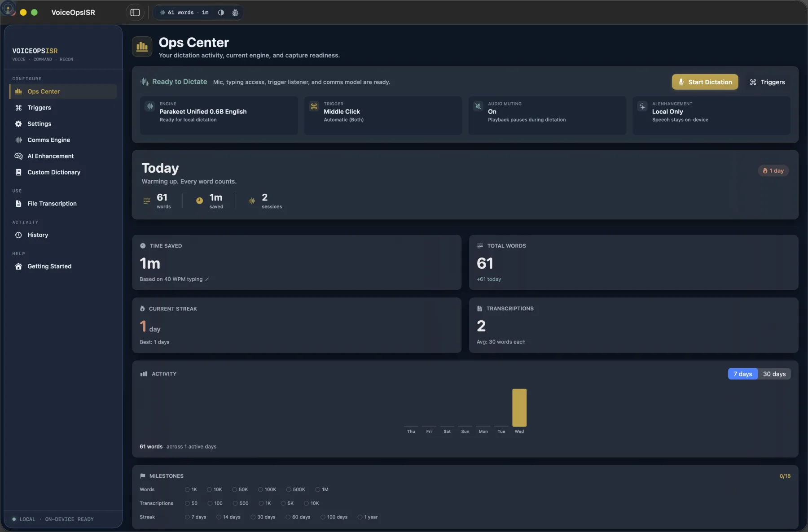Click the Current Streak flame icon
The height and width of the screenshot is (532, 808).
tap(142, 309)
